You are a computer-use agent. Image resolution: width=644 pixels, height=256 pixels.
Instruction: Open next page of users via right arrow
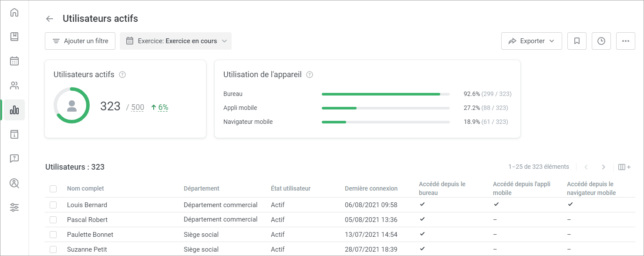(x=604, y=167)
